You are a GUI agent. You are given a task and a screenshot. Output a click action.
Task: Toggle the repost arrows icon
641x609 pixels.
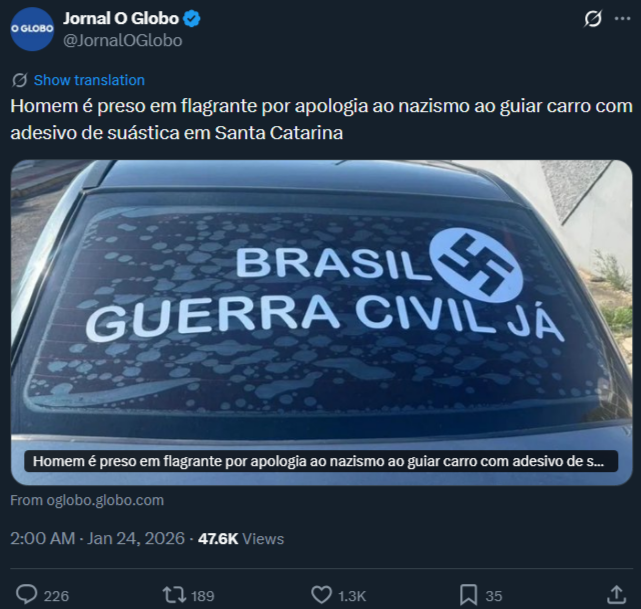(x=175, y=595)
